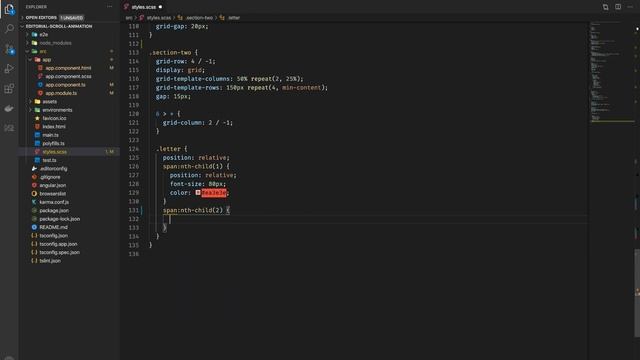Select styles.scss in file tree
Viewport: 640px width, 360px height.
[54, 152]
